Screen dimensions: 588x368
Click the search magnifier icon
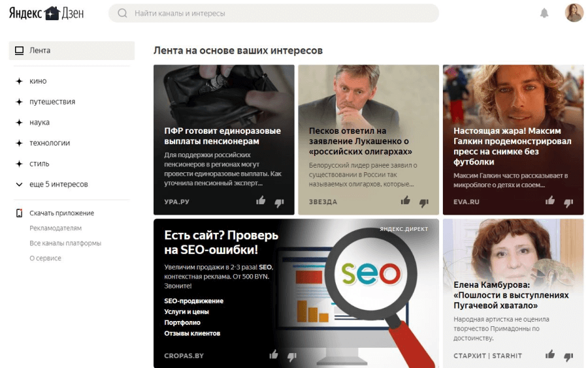pos(122,13)
